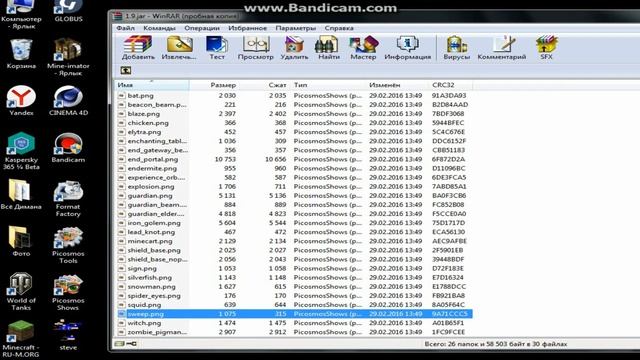Select the file squid.png
The height and width of the screenshot is (360, 640).
point(144,305)
